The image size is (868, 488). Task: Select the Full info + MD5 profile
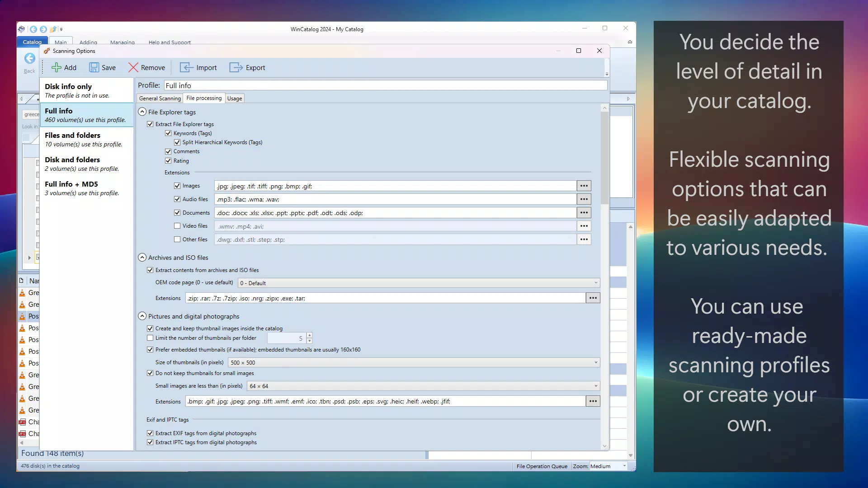[x=87, y=188]
